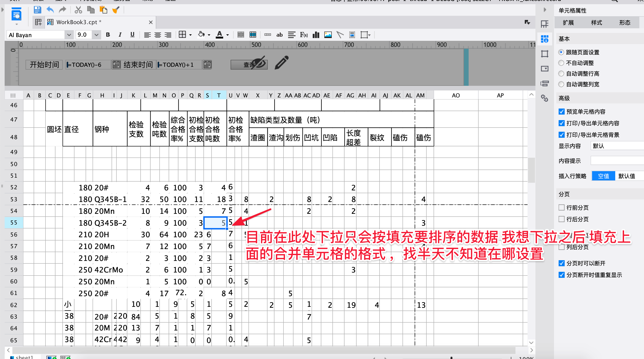Select the no auto adjust radio option
The height and width of the screenshot is (359, 644).
tap(561, 63)
